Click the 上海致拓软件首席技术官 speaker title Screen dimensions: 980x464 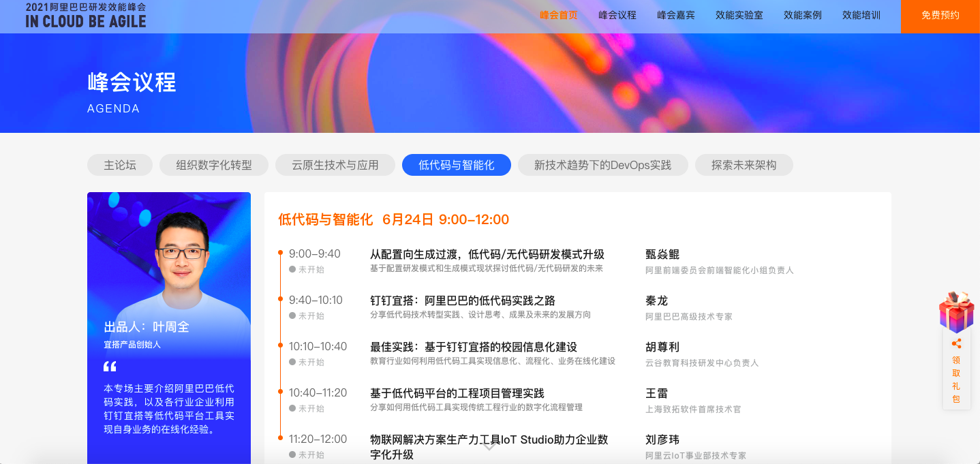693,409
